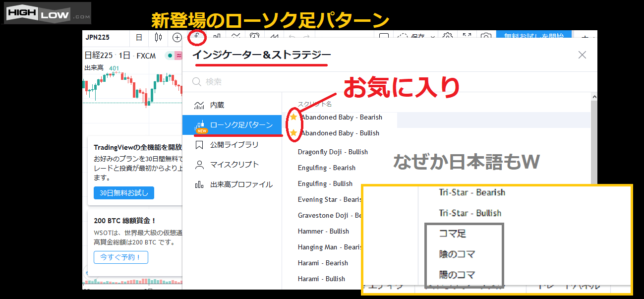Click the fullscreen expand arrows icon

point(467,37)
